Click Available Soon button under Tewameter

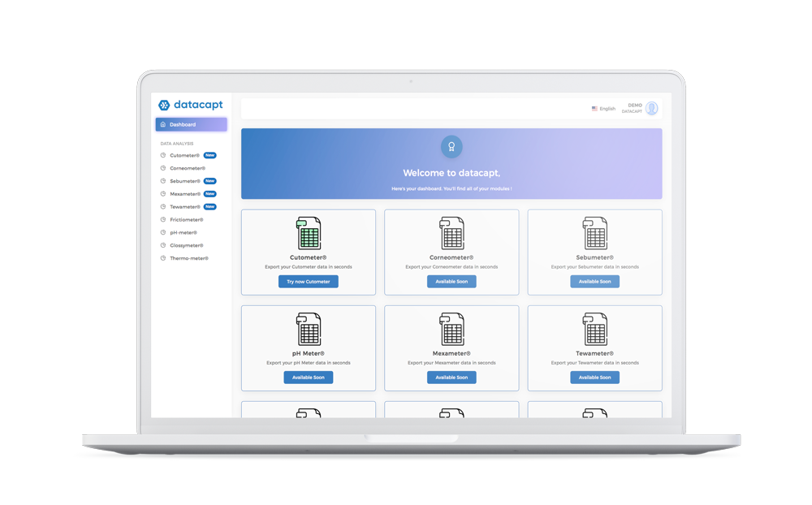pyautogui.click(x=595, y=378)
